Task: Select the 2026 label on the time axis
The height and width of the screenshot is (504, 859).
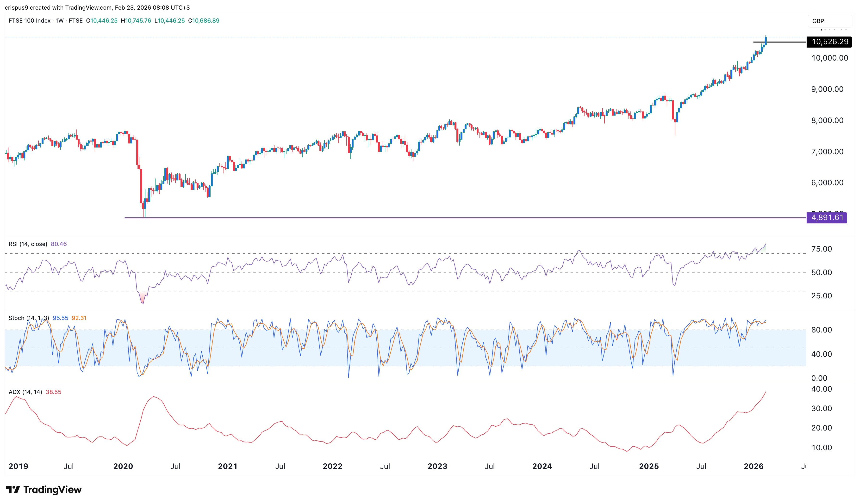Action: pyautogui.click(x=754, y=466)
